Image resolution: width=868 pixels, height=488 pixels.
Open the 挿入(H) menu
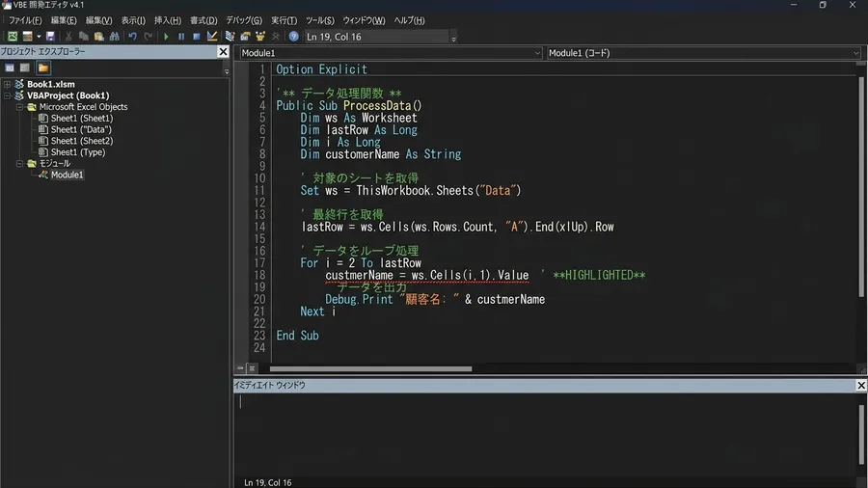(x=168, y=20)
